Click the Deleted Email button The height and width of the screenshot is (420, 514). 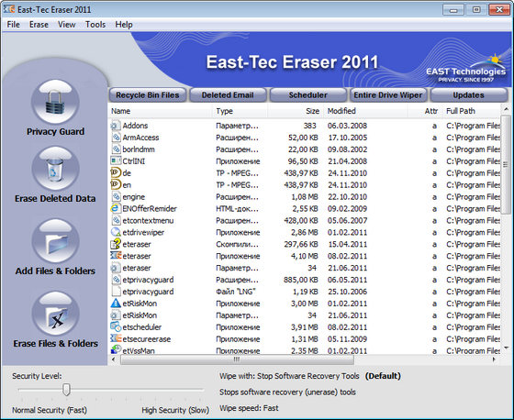pyautogui.click(x=228, y=95)
